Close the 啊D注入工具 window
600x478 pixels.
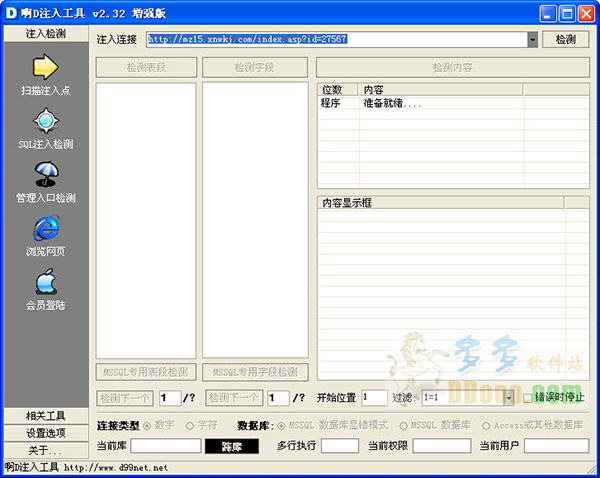pyautogui.click(x=586, y=14)
